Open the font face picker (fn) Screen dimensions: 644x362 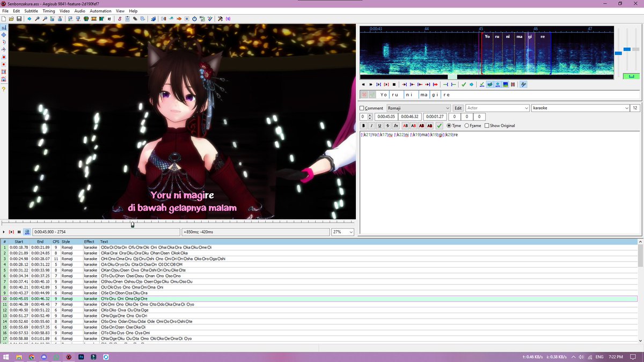pyautogui.click(x=396, y=125)
